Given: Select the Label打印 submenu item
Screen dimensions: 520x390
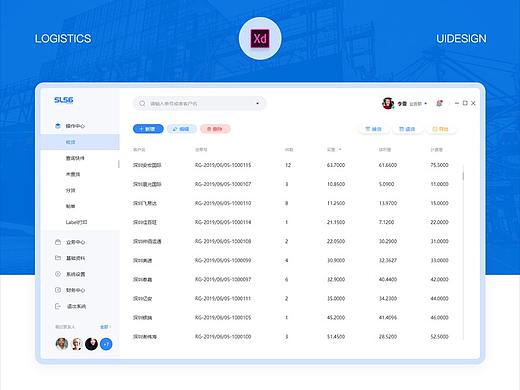Looking at the screenshot, I should pyautogui.click(x=76, y=222).
